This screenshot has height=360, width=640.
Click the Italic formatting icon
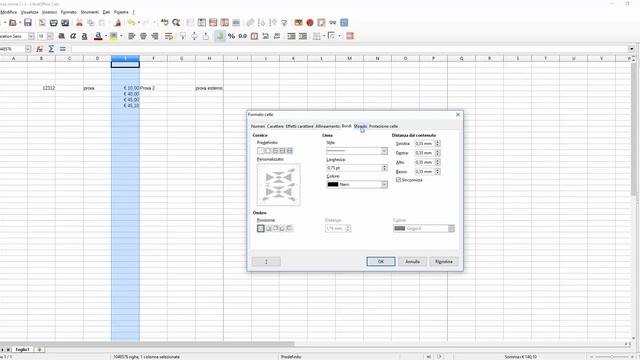(73, 36)
